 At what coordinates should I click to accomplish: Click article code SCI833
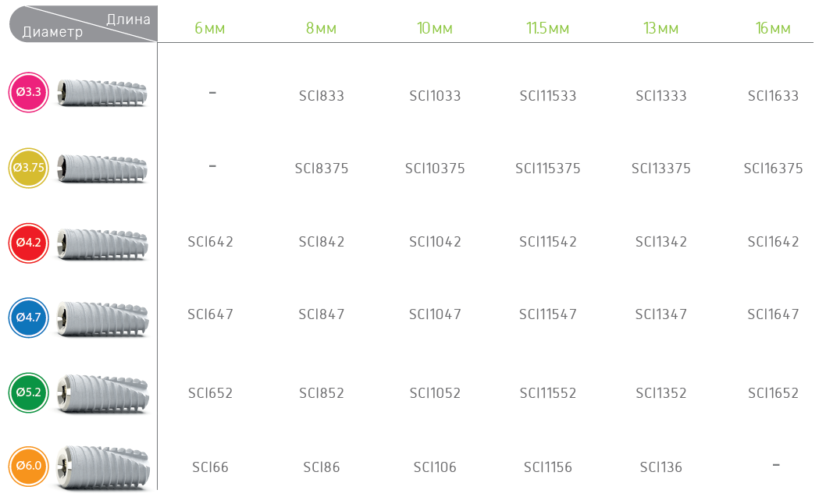[x=321, y=96]
